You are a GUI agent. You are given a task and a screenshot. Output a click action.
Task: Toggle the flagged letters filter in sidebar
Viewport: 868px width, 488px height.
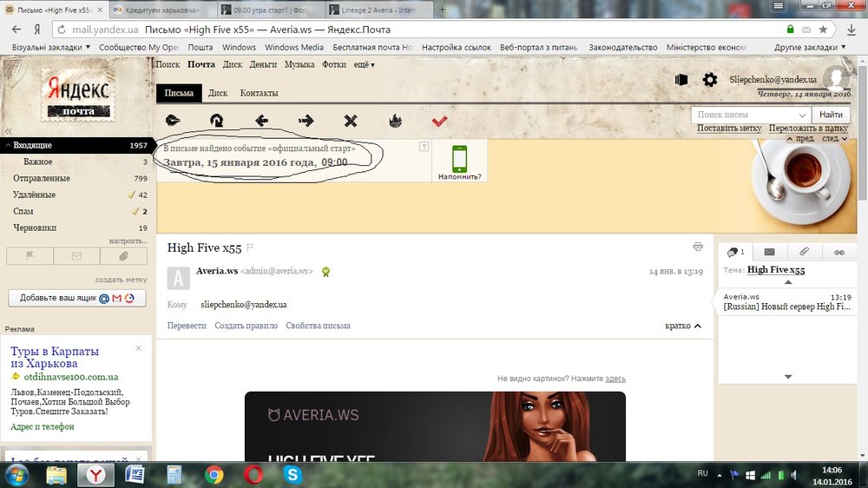30,256
